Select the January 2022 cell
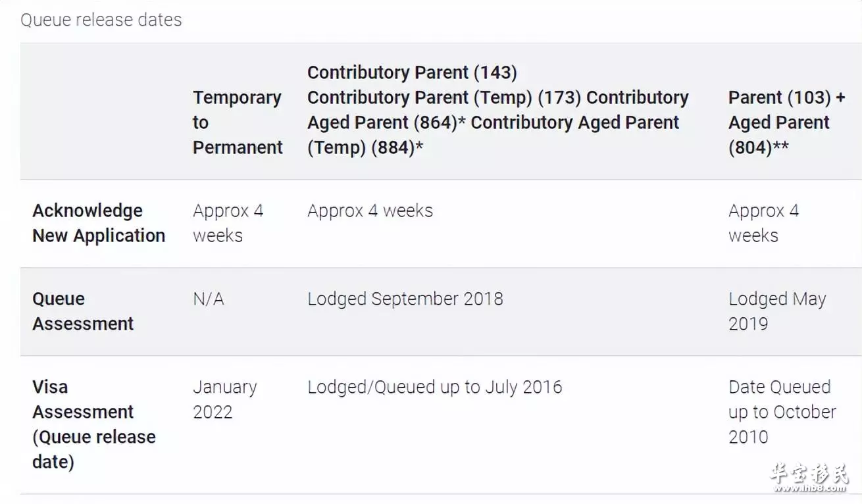This screenshot has width=862, height=504. coord(225,399)
